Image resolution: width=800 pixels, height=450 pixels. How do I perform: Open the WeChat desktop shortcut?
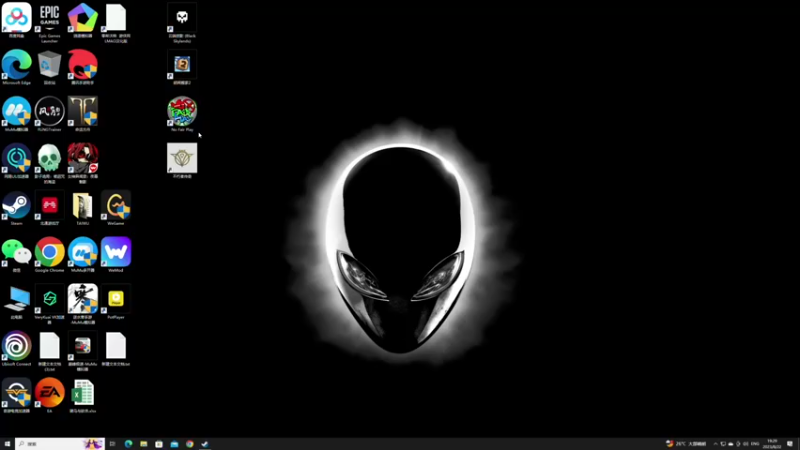[x=16, y=253]
